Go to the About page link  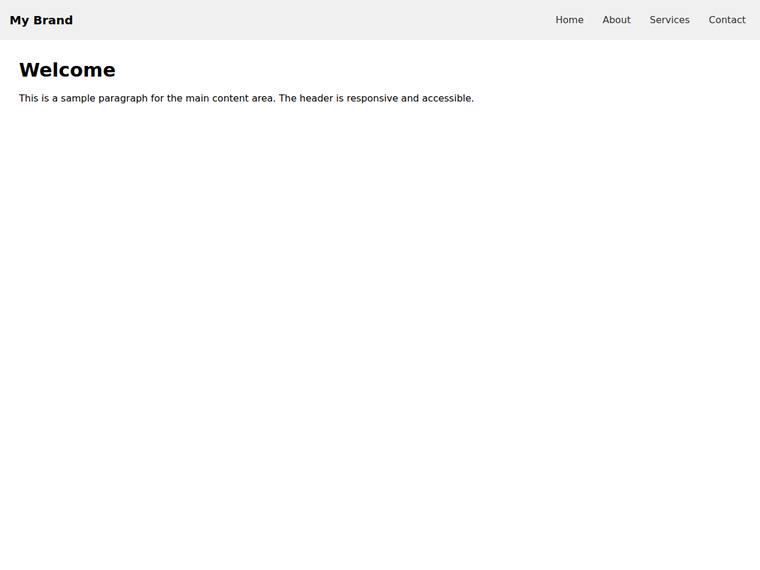[616, 20]
